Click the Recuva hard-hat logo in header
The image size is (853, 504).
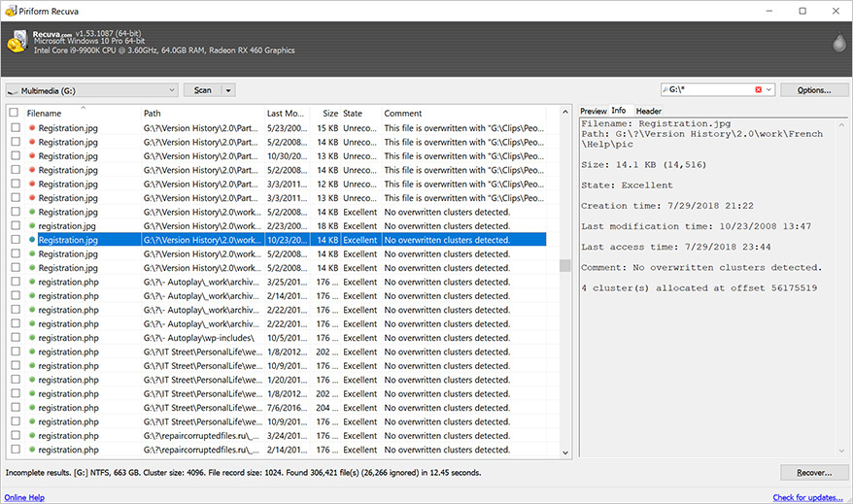(x=17, y=42)
